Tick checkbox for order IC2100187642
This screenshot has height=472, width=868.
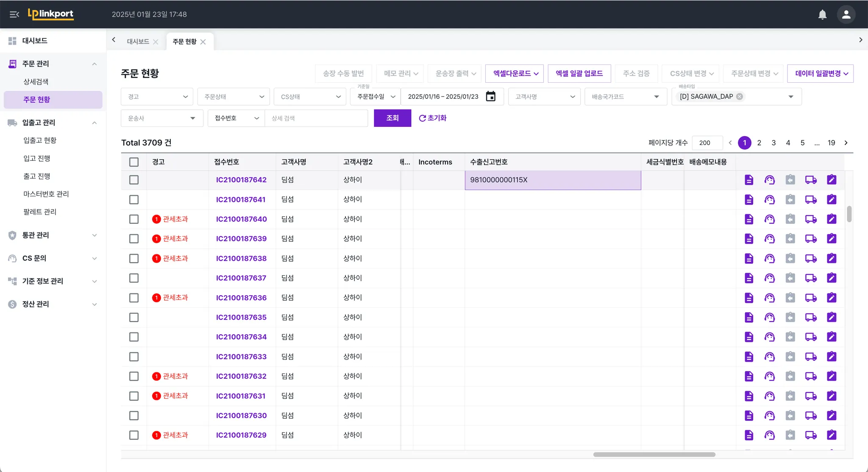coord(134,180)
